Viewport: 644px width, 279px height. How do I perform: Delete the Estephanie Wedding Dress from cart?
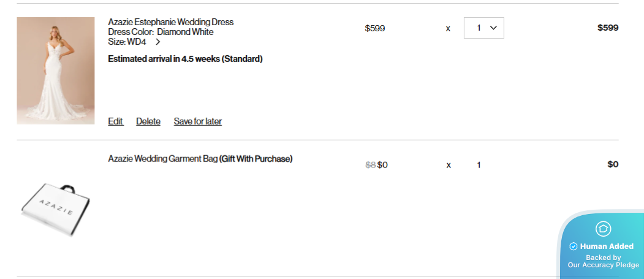coord(148,121)
